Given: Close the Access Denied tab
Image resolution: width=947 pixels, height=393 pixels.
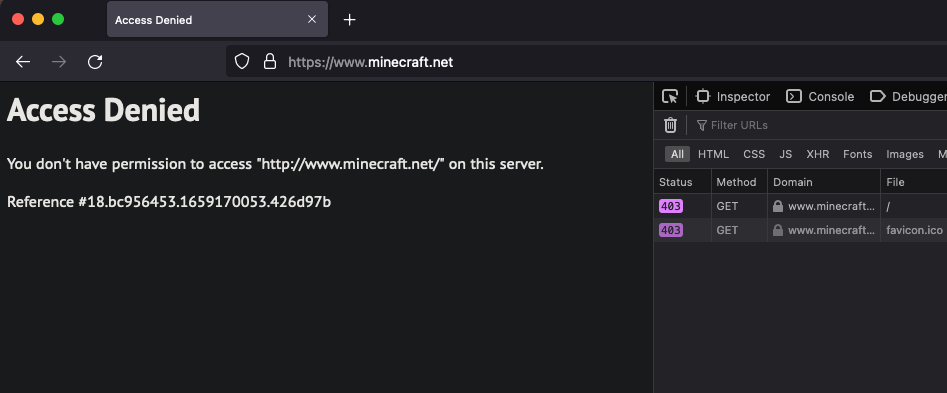Looking at the screenshot, I should (x=312, y=19).
